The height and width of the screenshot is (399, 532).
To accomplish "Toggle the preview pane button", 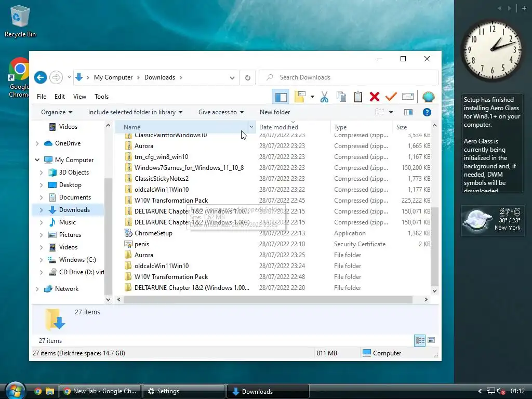I will point(408,112).
